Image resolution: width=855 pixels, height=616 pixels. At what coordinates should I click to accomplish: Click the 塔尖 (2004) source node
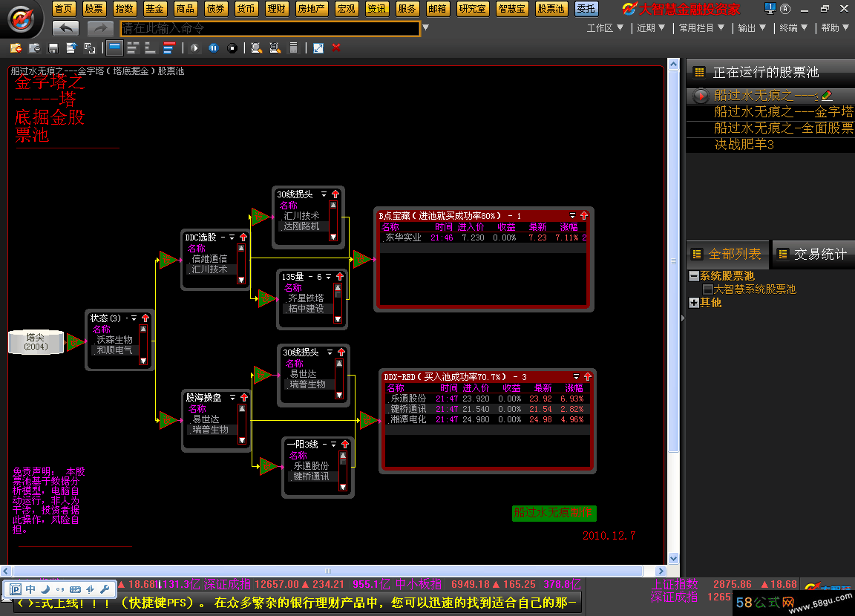(x=36, y=342)
